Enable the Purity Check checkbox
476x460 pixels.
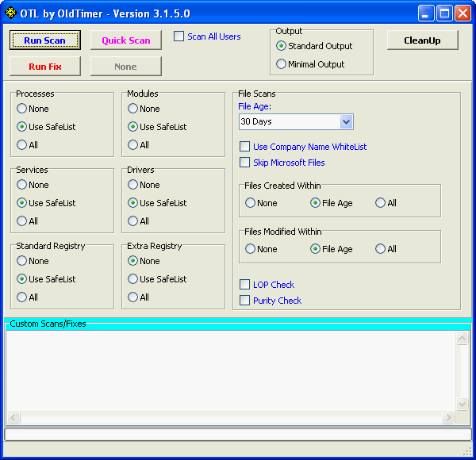point(244,301)
